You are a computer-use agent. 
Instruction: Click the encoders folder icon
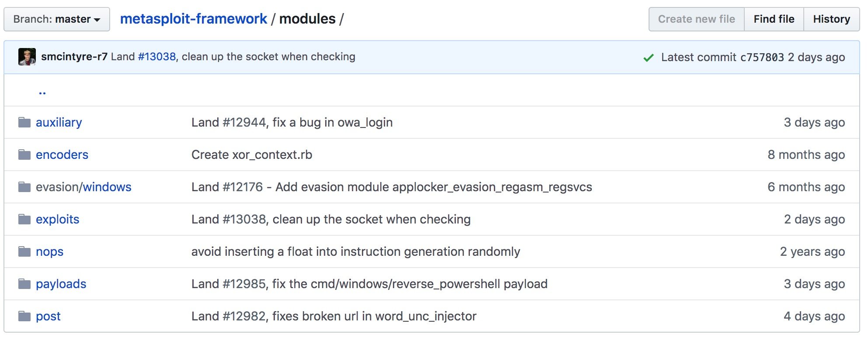[24, 155]
